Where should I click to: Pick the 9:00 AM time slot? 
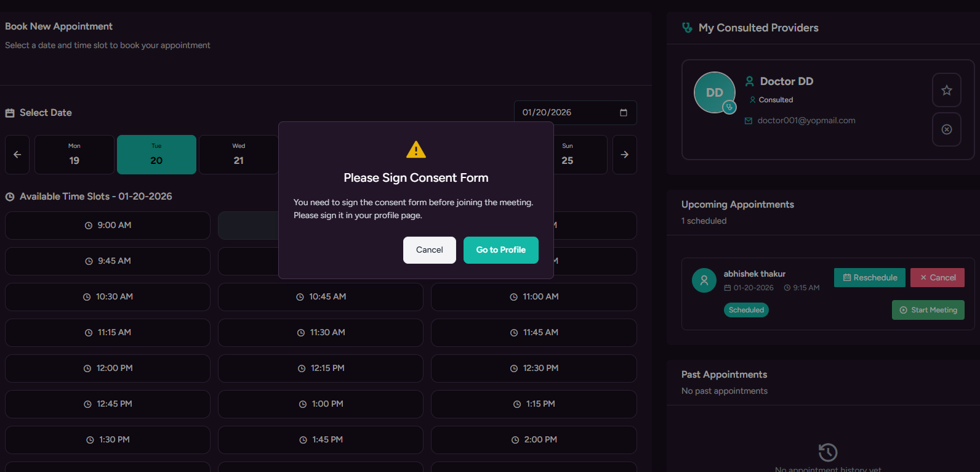click(108, 226)
